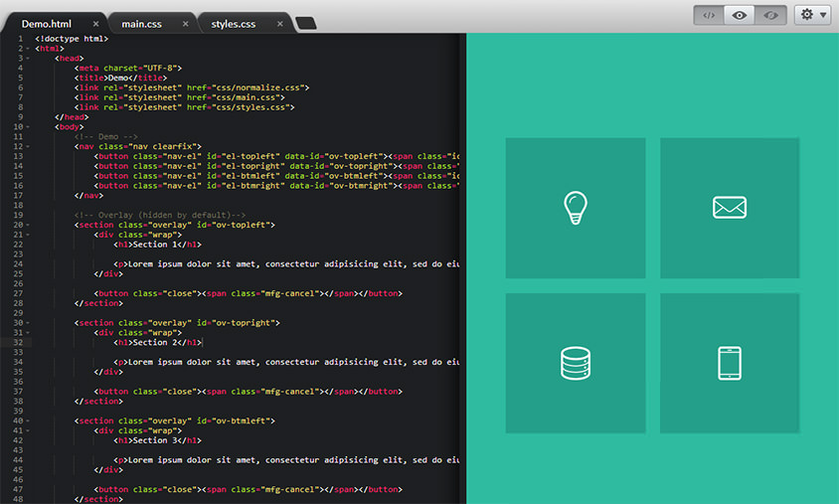Collapse the html tag at line 2

(x=28, y=48)
